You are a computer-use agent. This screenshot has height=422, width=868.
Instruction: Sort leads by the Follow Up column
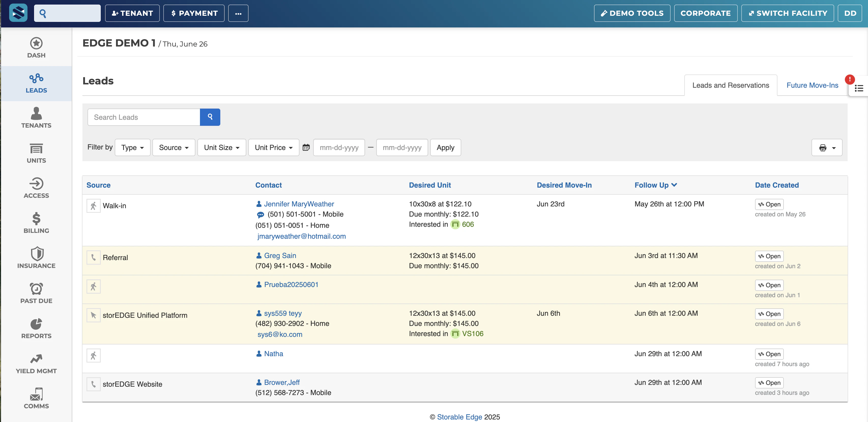655,185
